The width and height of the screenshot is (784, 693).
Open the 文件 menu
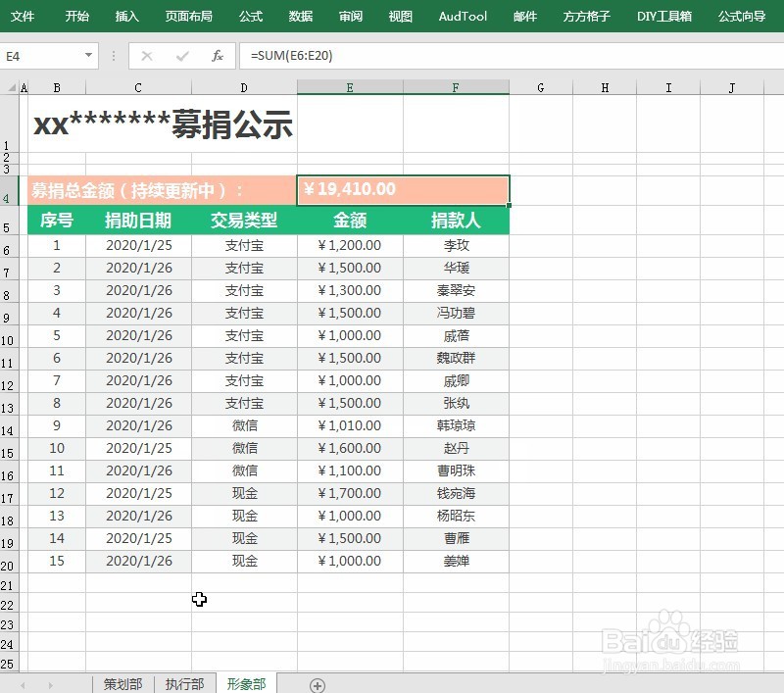tap(23, 16)
